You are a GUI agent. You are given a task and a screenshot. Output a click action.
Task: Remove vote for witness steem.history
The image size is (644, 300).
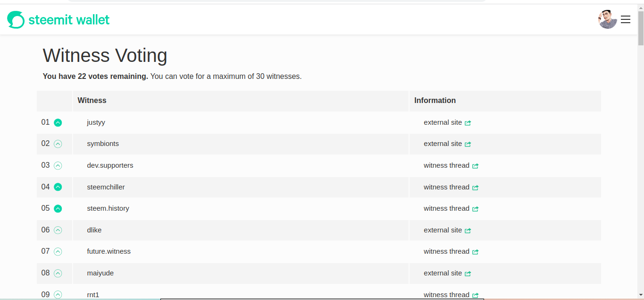pos(58,208)
